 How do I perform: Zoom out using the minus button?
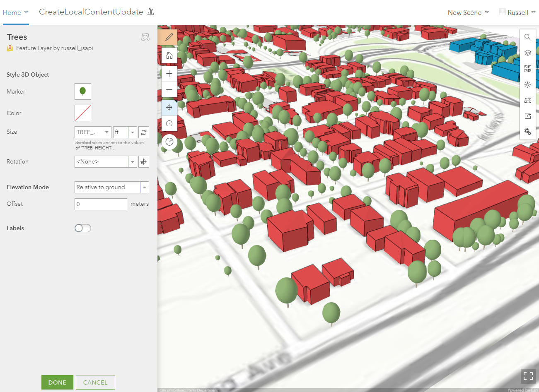(169, 89)
